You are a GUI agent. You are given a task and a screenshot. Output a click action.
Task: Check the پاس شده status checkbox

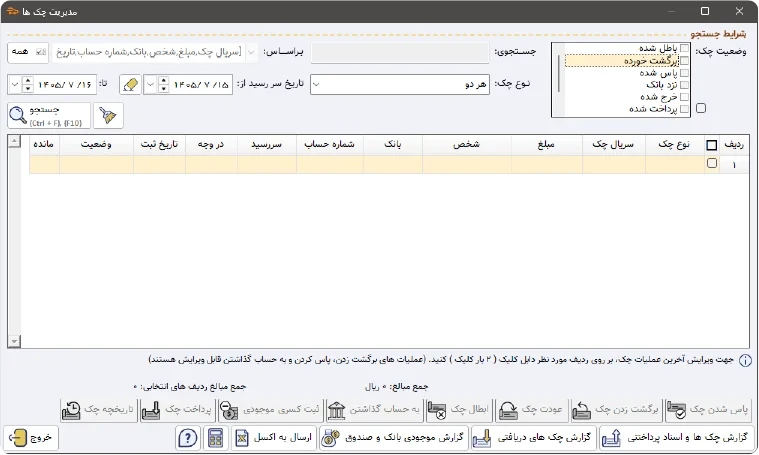coord(684,73)
